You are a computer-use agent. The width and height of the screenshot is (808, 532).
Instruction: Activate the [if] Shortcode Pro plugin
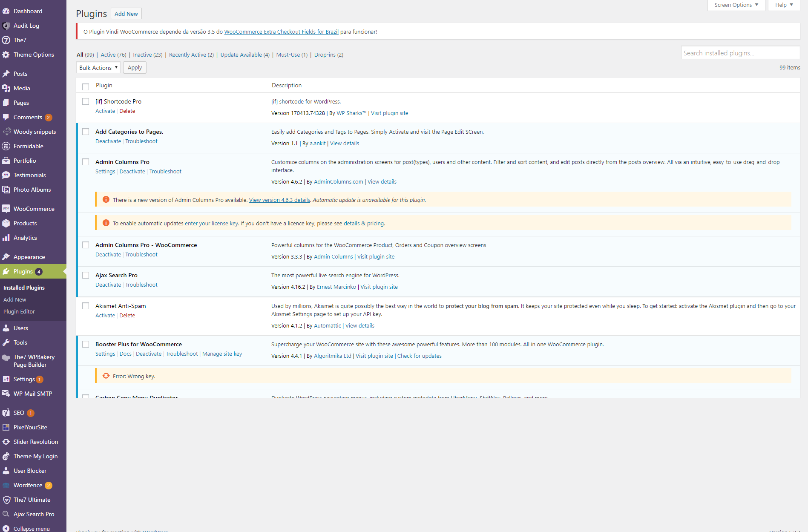(105, 111)
